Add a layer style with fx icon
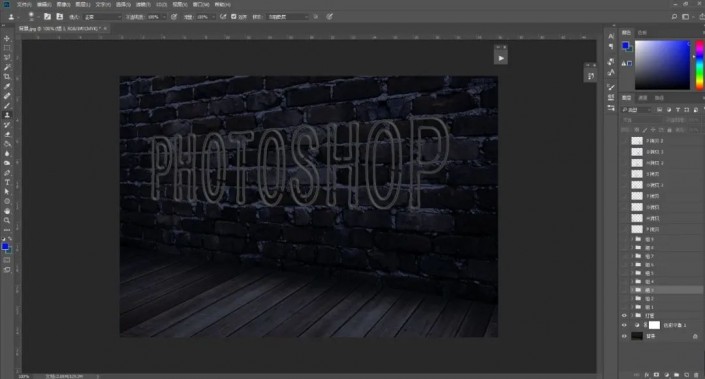Viewport: 705px width, 379px height. coord(647,375)
